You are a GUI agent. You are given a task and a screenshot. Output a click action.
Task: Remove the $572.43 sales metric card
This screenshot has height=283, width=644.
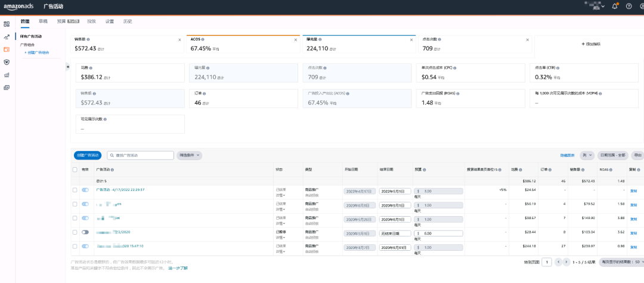[179, 40]
